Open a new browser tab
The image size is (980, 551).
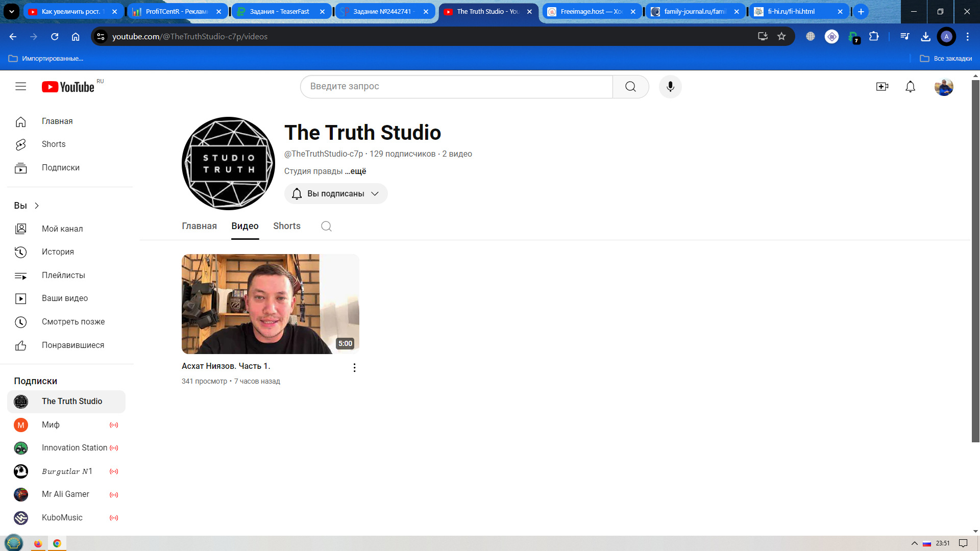[x=861, y=11]
